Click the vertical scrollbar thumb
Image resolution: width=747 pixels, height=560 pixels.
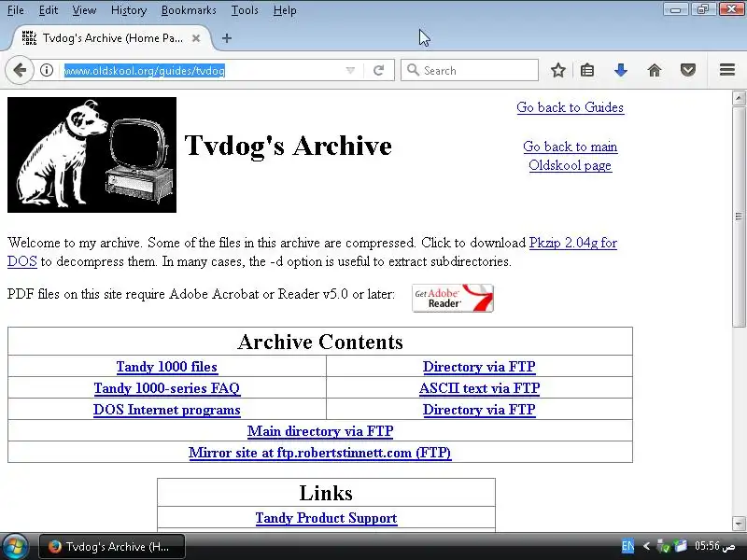point(739,217)
